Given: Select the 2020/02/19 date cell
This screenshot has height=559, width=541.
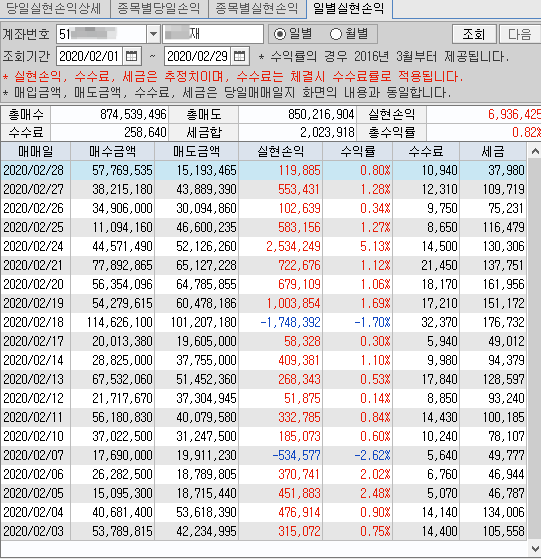Looking at the screenshot, I should (x=36, y=303).
